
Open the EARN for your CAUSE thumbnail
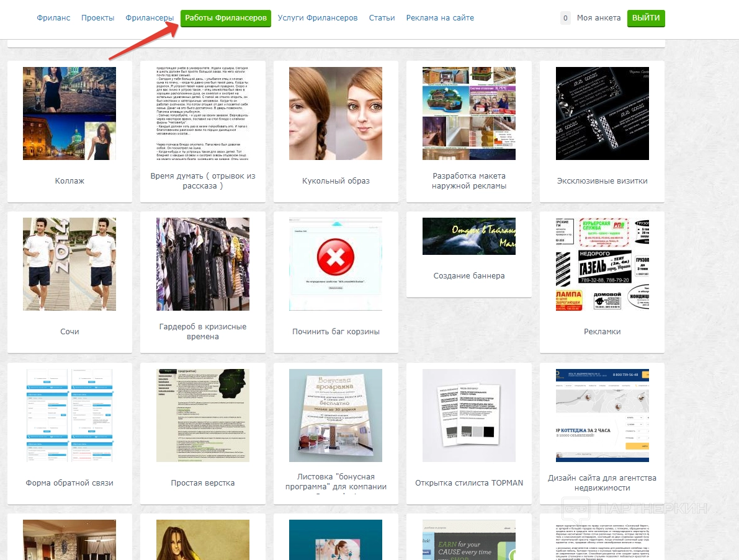pyautogui.click(x=469, y=540)
